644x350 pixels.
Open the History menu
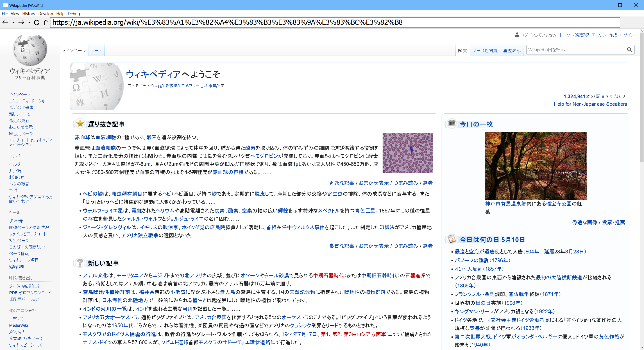(29, 14)
